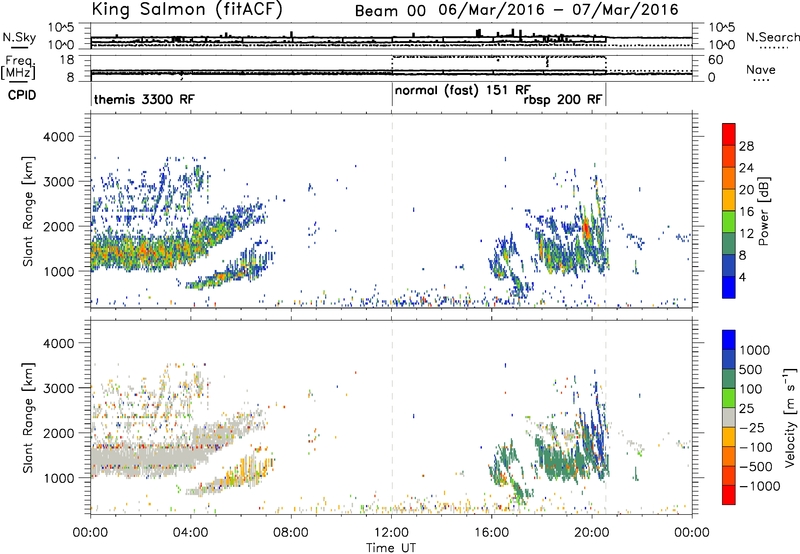Click the 'themis 3300 RF' CPID text

144,99
